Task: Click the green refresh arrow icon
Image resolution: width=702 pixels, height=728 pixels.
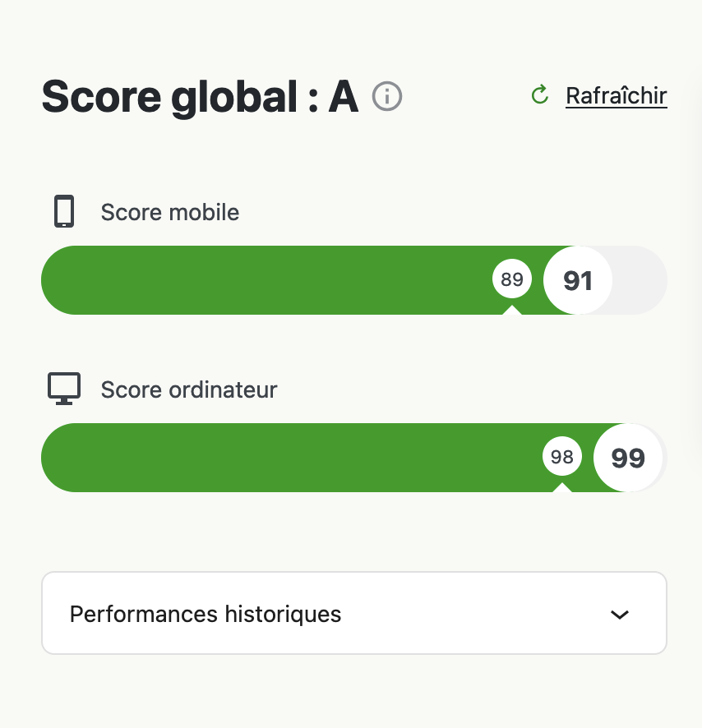Action: click(x=540, y=95)
